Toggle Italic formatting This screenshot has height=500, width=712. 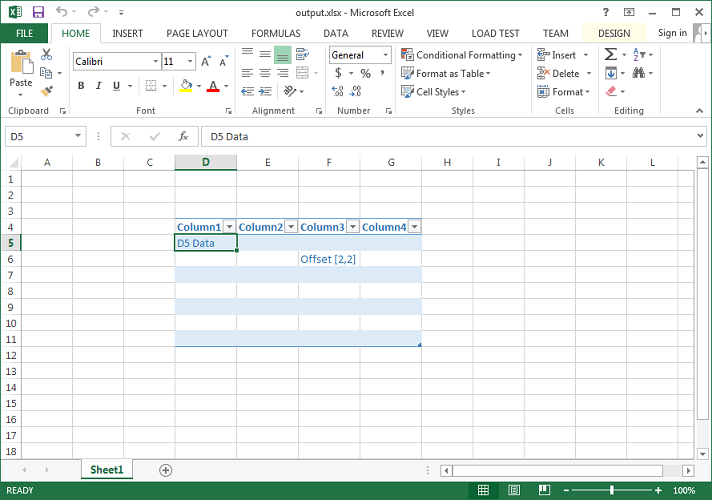(x=99, y=85)
